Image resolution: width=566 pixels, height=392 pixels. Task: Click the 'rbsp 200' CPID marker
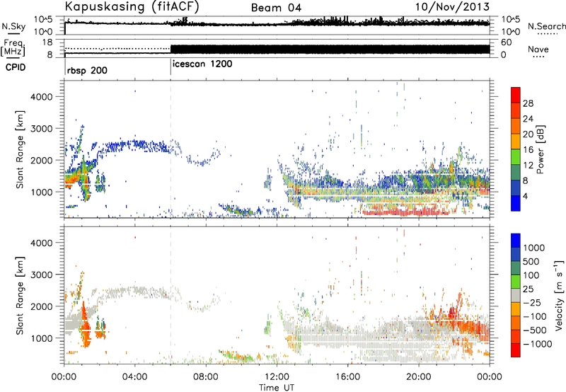coord(87,70)
